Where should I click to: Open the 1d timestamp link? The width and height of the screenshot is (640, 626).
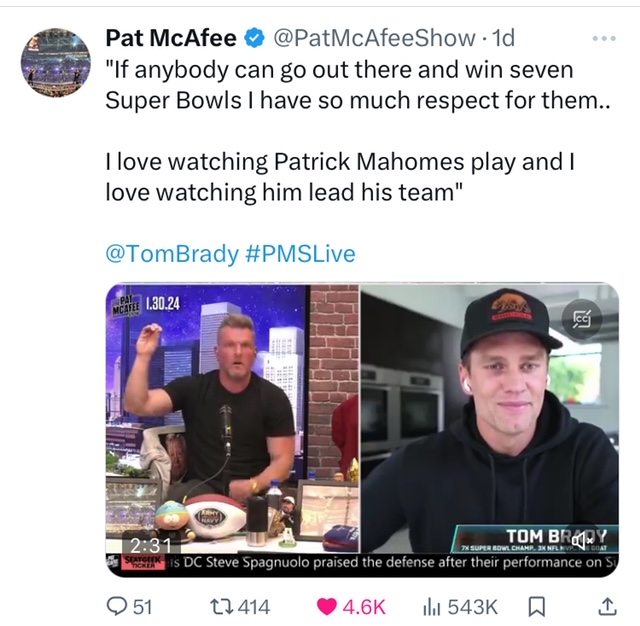coord(503,38)
